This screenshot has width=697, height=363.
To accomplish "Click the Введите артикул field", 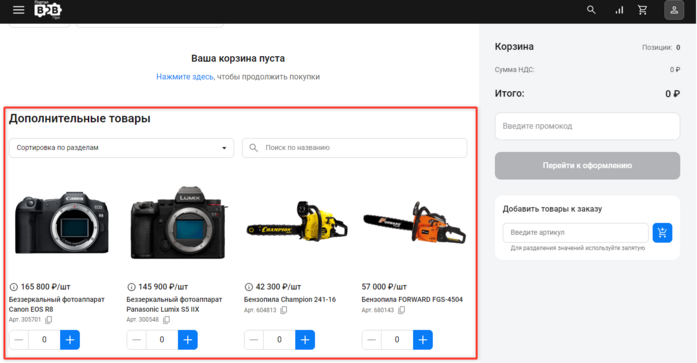I will (x=576, y=233).
